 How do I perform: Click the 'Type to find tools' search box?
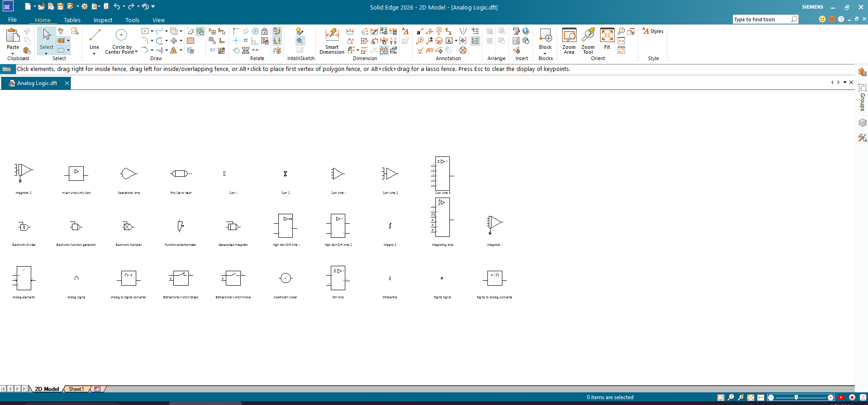(762, 19)
